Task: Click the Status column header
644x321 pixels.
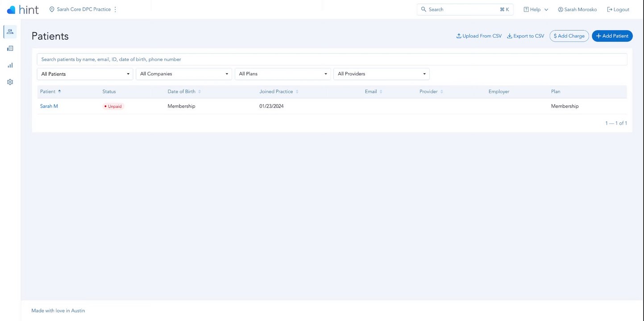Action: (x=109, y=91)
